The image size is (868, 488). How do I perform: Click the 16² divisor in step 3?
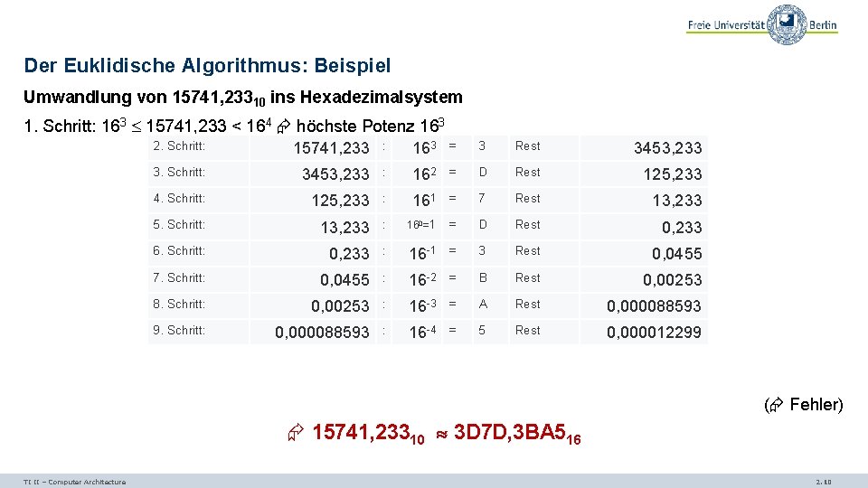pos(425,174)
